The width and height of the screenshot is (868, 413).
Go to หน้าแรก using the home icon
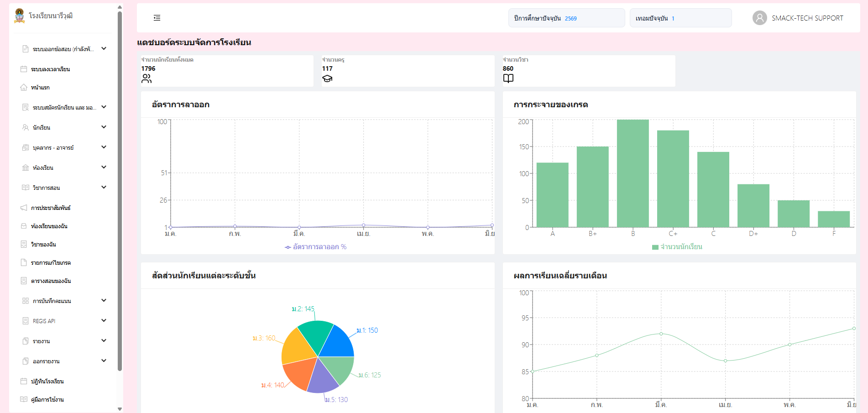click(24, 87)
